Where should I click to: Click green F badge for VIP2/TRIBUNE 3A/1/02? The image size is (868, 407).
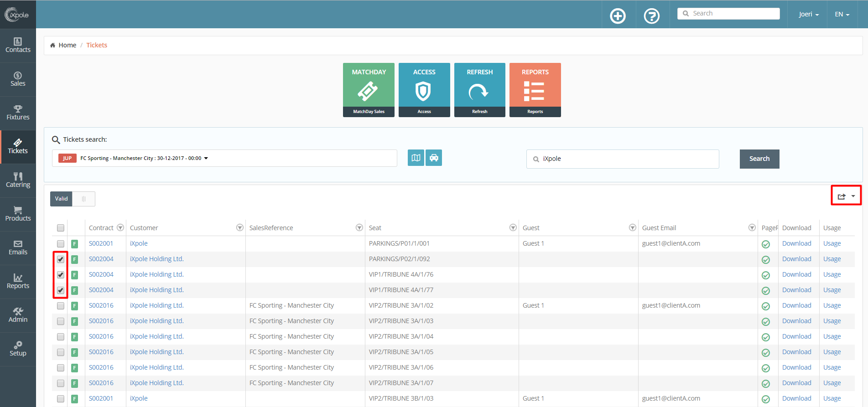[x=75, y=306]
